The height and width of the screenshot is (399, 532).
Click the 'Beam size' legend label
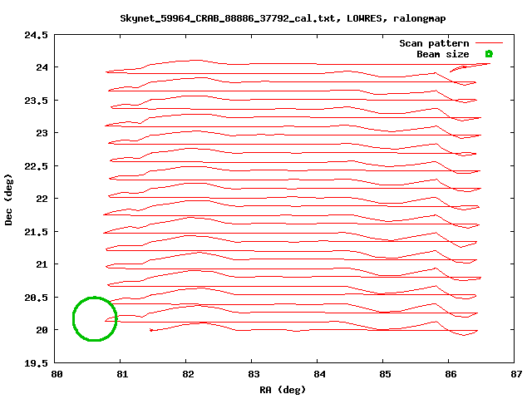(443, 54)
